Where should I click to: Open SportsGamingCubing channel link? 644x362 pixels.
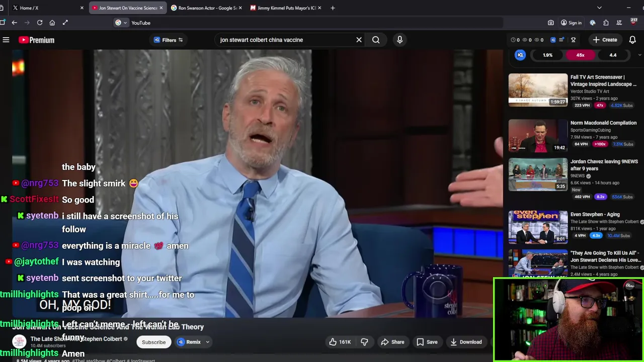click(x=590, y=130)
